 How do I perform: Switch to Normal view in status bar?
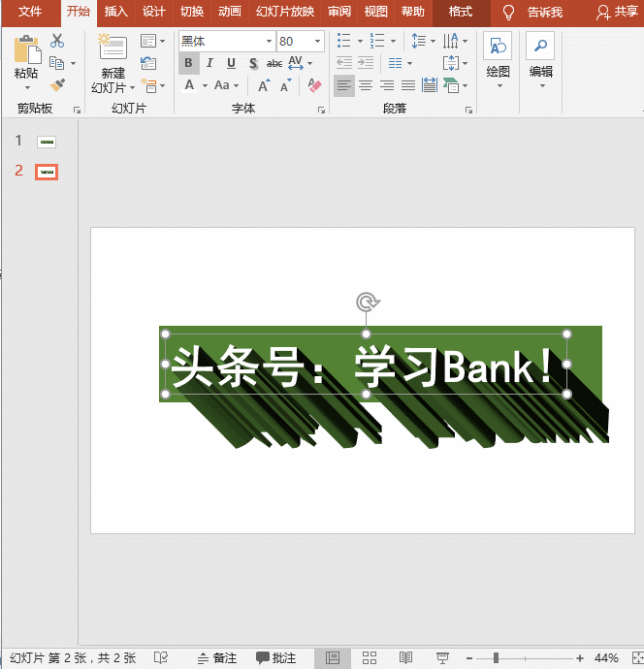click(333, 657)
